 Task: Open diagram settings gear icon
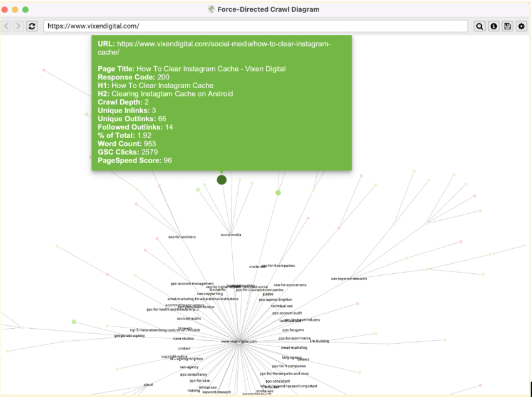[x=521, y=26]
